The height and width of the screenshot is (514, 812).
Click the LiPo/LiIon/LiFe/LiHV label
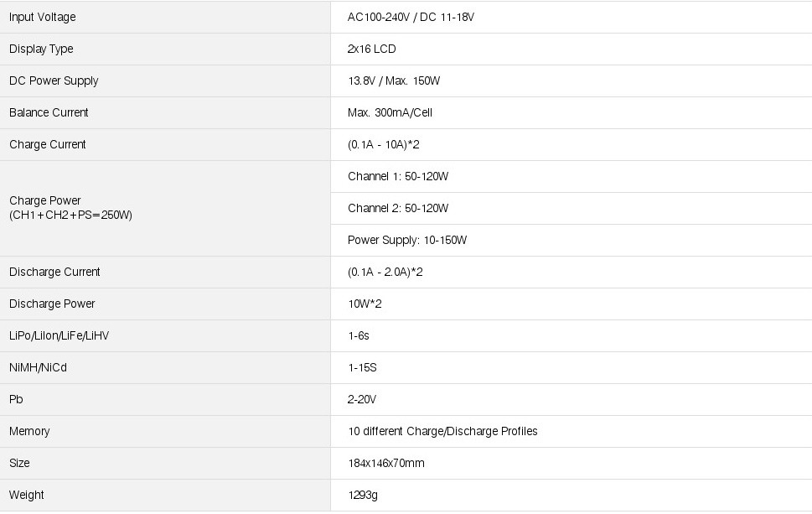pyautogui.click(x=59, y=335)
